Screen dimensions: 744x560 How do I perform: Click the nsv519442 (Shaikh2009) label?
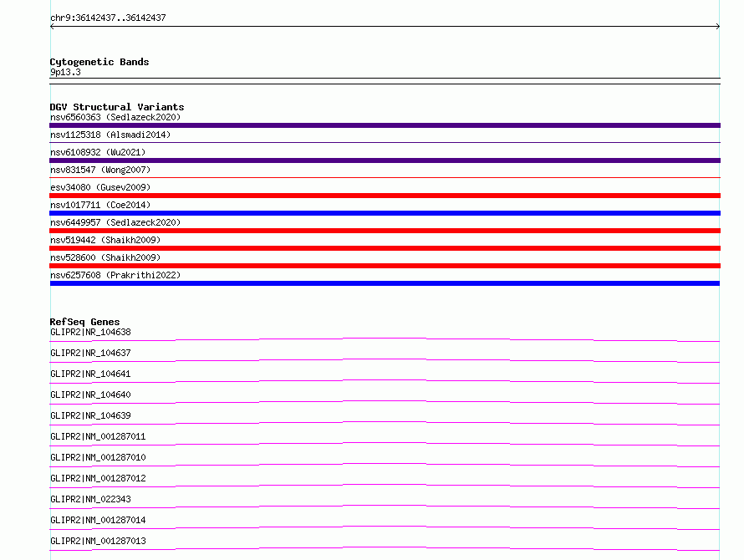tap(105, 240)
